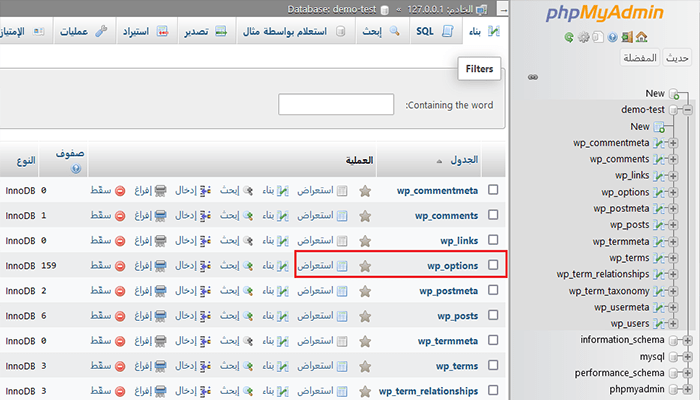Open the blue question mark documentation icon
This screenshot has height=400, width=700.
pos(612,38)
